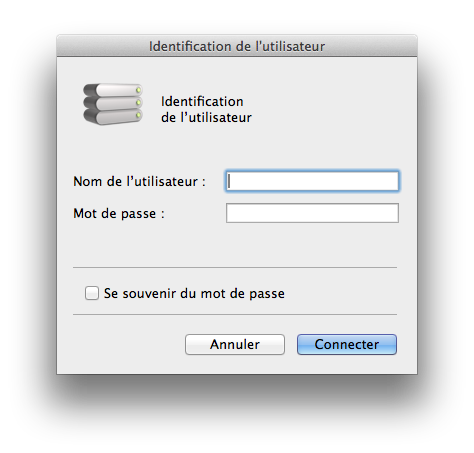
Task: Click the middle server unit in the icon
Action: [x=113, y=103]
